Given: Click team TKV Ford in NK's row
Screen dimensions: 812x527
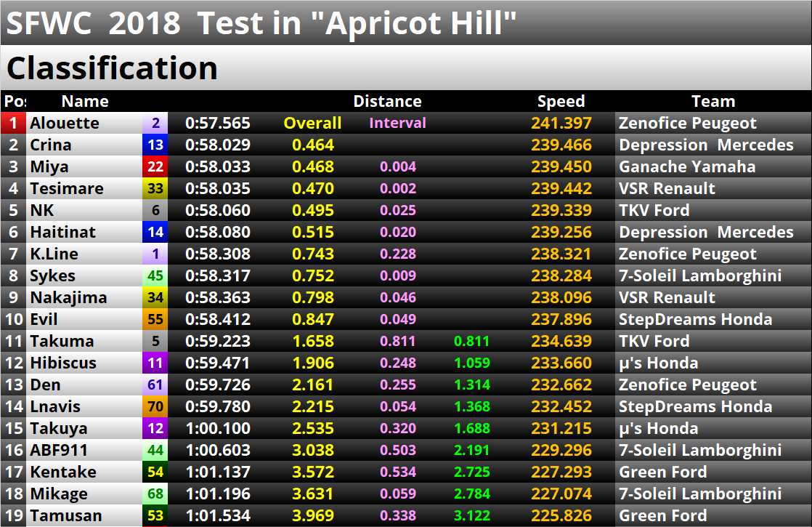Looking at the screenshot, I should click(654, 210).
